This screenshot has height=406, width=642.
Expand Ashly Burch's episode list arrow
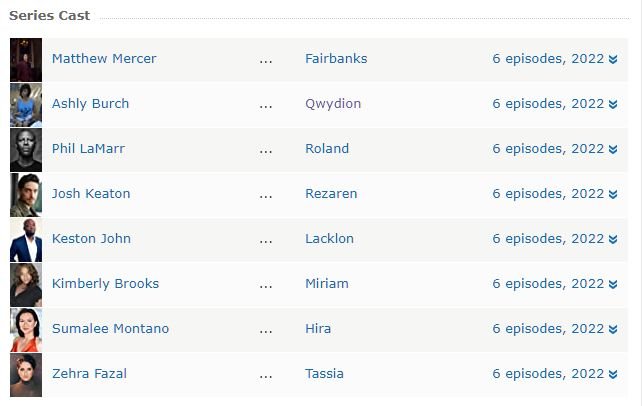pos(613,104)
